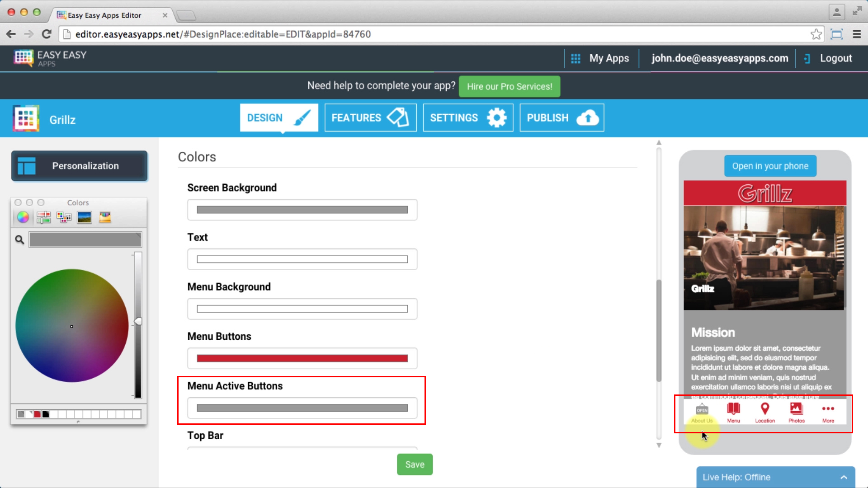
Task: Click the Menu Buttons red color field
Action: (x=302, y=358)
